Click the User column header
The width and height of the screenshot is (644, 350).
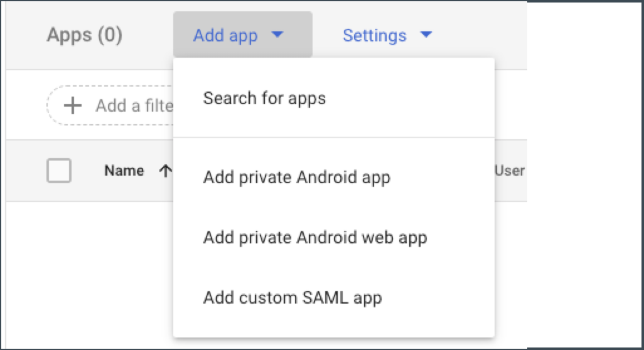tap(510, 171)
